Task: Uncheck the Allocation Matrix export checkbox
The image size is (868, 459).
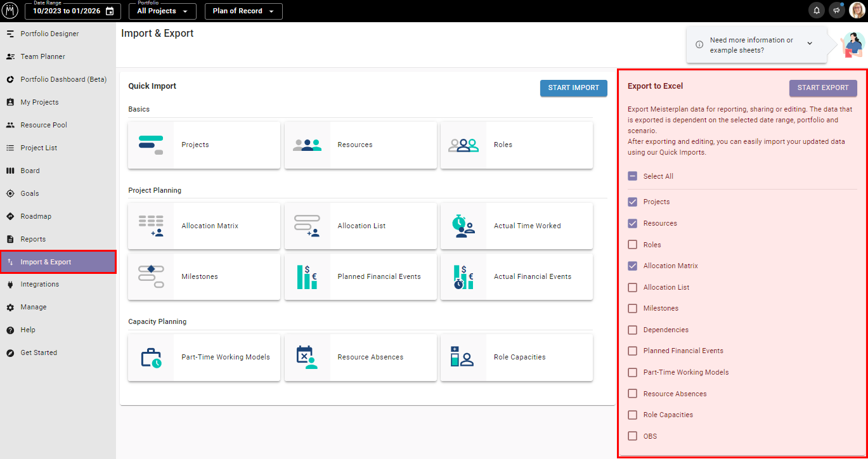Action: coord(632,266)
